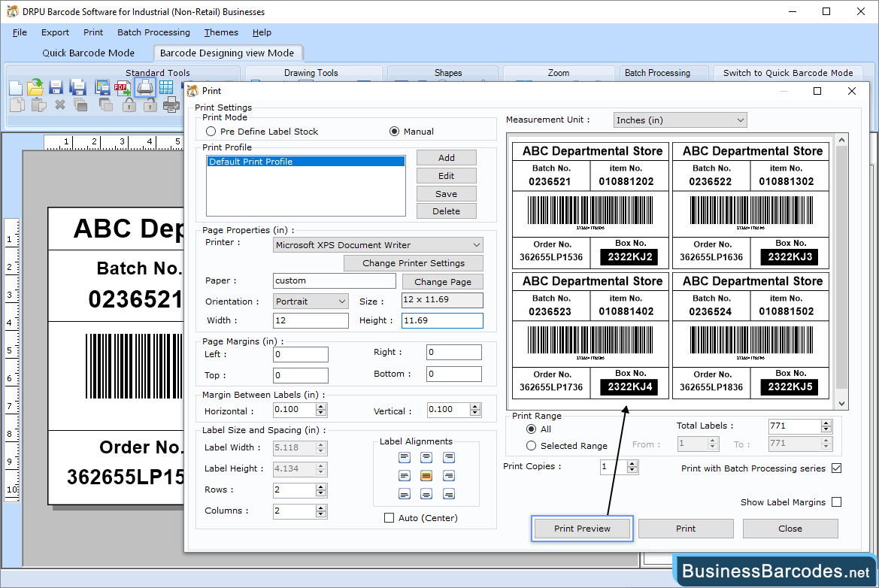Click the open padlock Unlock icon
The height and width of the screenshot is (588, 879).
click(x=150, y=105)
